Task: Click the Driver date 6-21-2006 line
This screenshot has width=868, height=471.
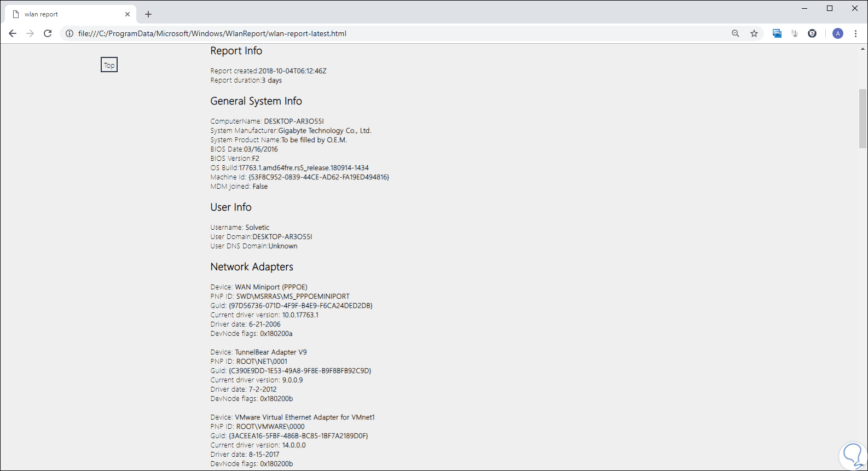Action: 246,324
